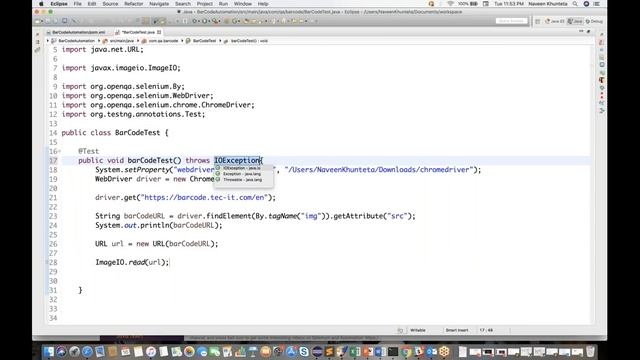Click the Wi-Fi status icon in menu bar
Image resolution: width=640 pixels, height=360 pixels.
click(451, 4)
